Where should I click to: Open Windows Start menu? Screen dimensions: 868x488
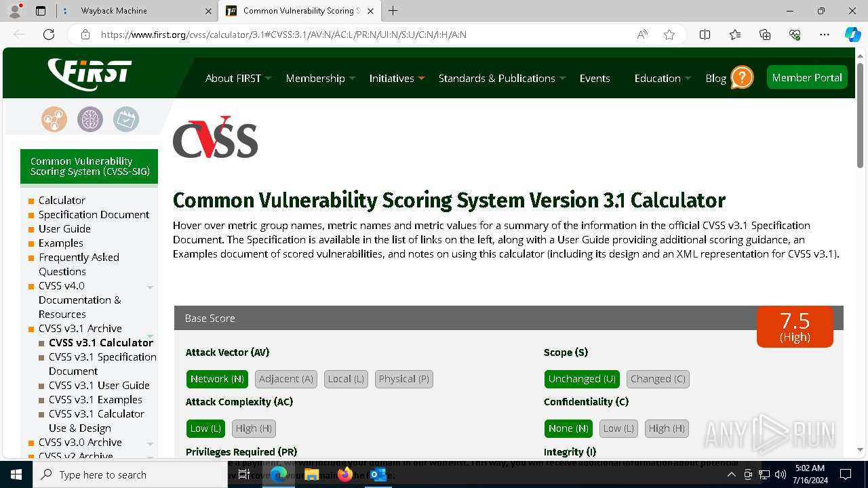[16, 474]
